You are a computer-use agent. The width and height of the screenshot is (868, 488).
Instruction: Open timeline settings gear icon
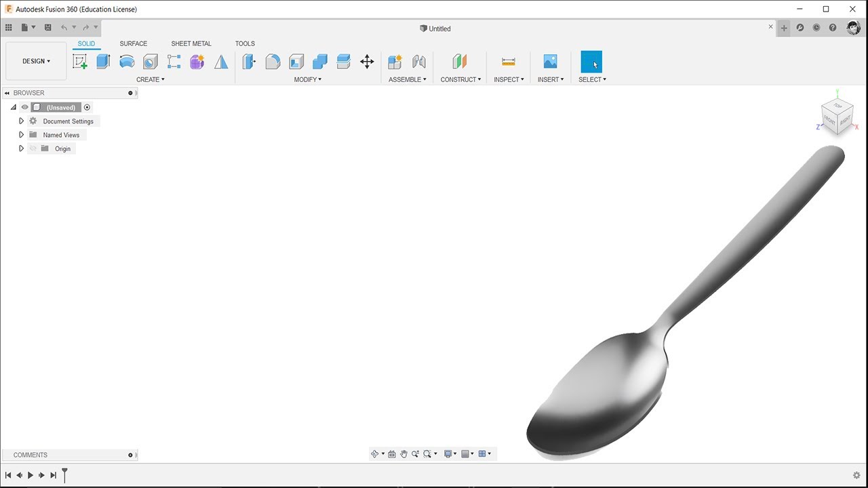coord(856,475)
